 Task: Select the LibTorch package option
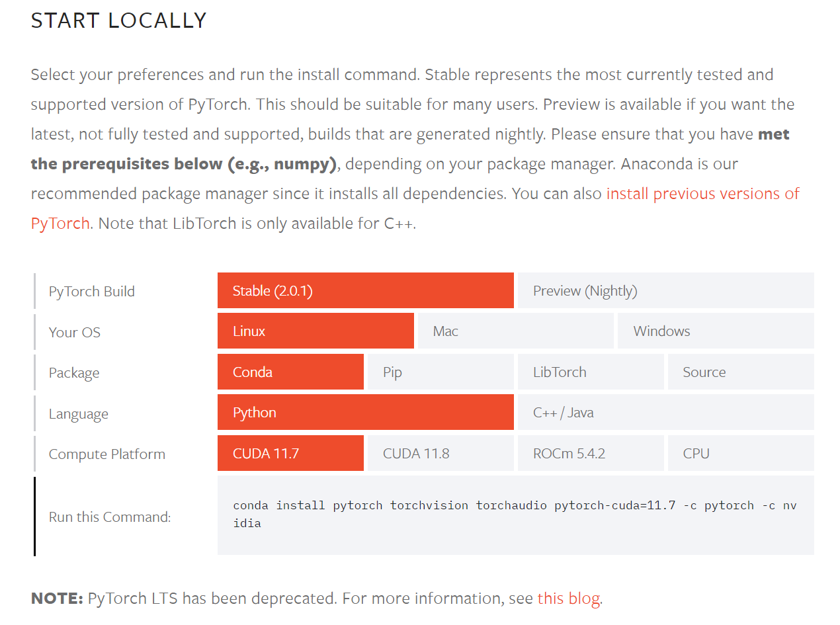point(591,372)
